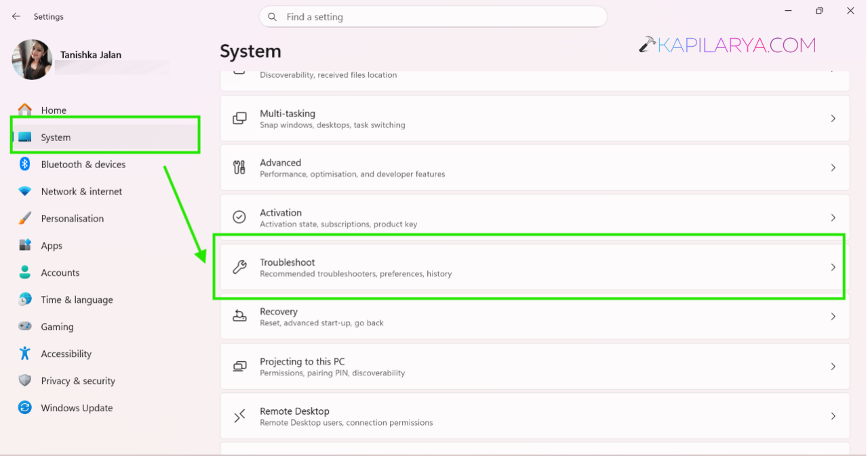
Task: Select System in the sidebar
Action: (105, 137)
